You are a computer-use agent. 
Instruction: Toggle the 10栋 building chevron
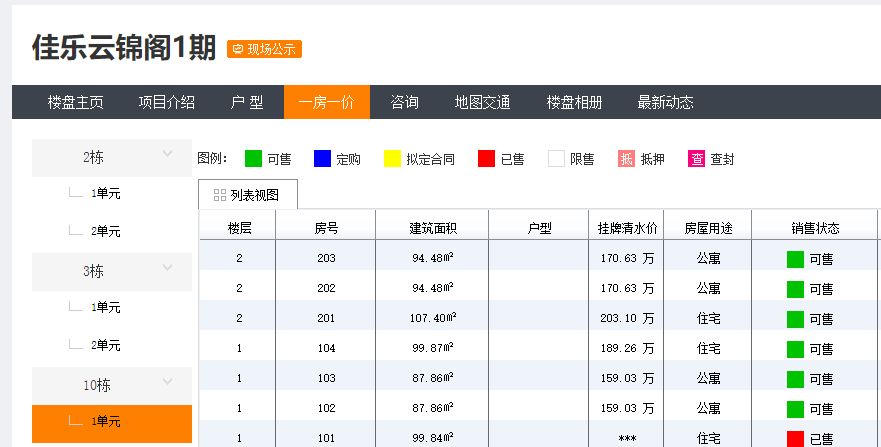168,383
